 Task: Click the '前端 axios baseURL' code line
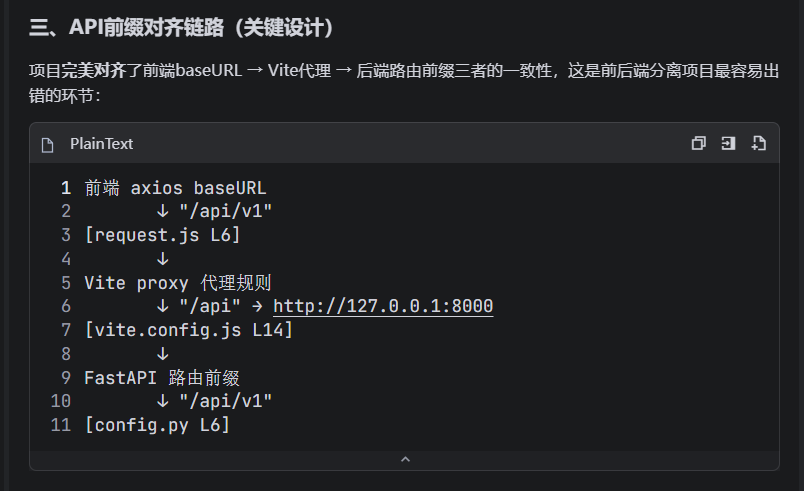(175, 188)
